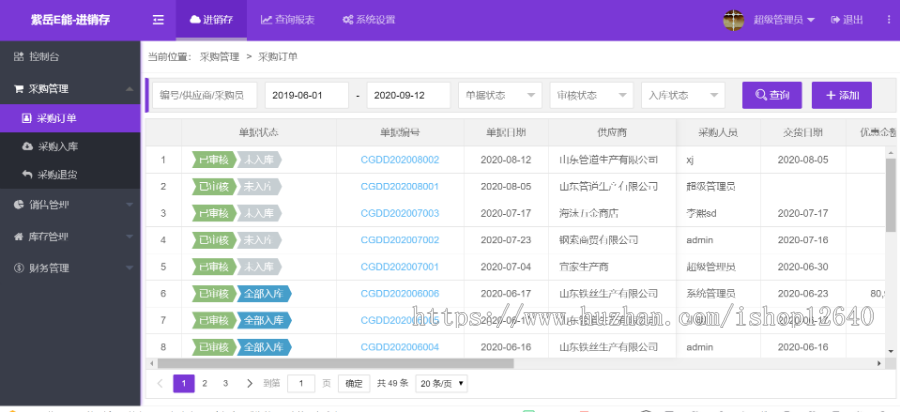Viewport: 900px width, 412px height.
Task: Click supplier 海沫五金商店 cell
Action: [x=612, y=213]
